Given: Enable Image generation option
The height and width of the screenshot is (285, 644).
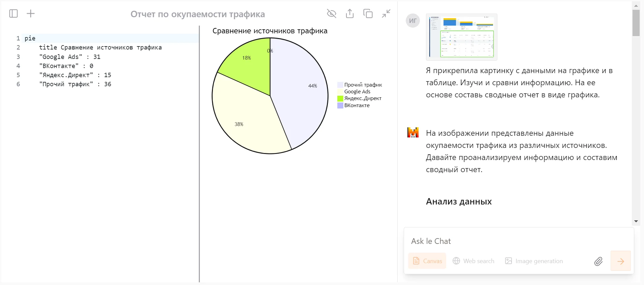Looking at the screenshot, I should (534, 261).
